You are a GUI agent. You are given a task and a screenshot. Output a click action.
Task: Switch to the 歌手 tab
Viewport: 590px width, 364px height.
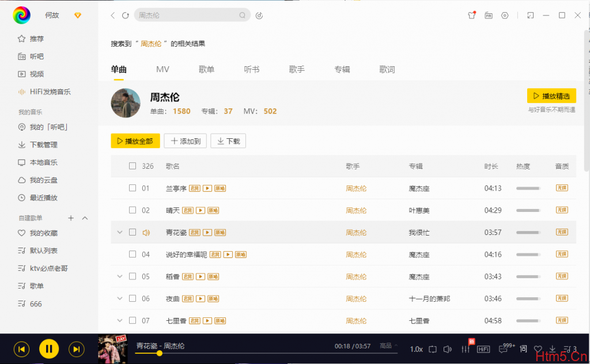tap(297, 69)
